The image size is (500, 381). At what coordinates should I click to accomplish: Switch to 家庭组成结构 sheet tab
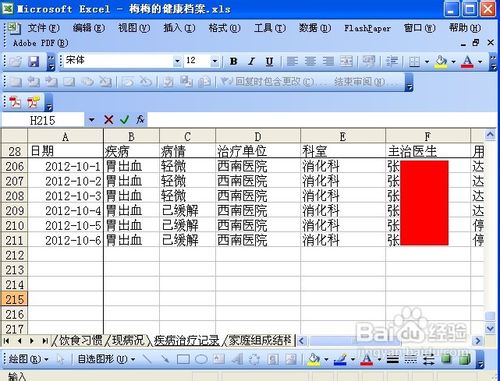click(x=260, y=340)
